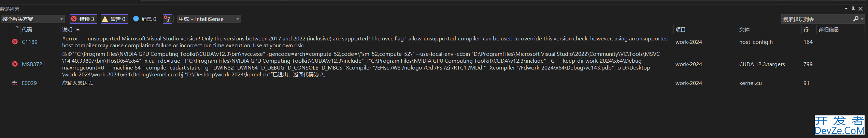Click the red error icon beside MSB3721
This screenshot has height=138, width=868.
[x=15, y=64]
